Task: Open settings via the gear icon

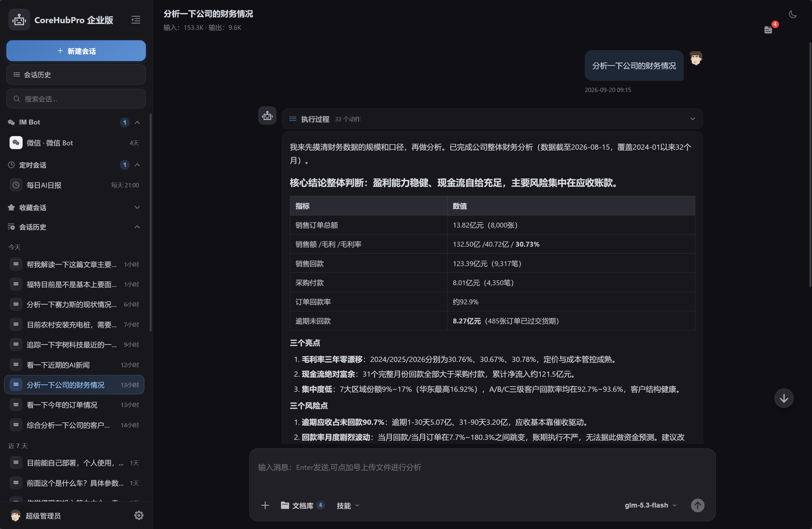Action: 138,515
